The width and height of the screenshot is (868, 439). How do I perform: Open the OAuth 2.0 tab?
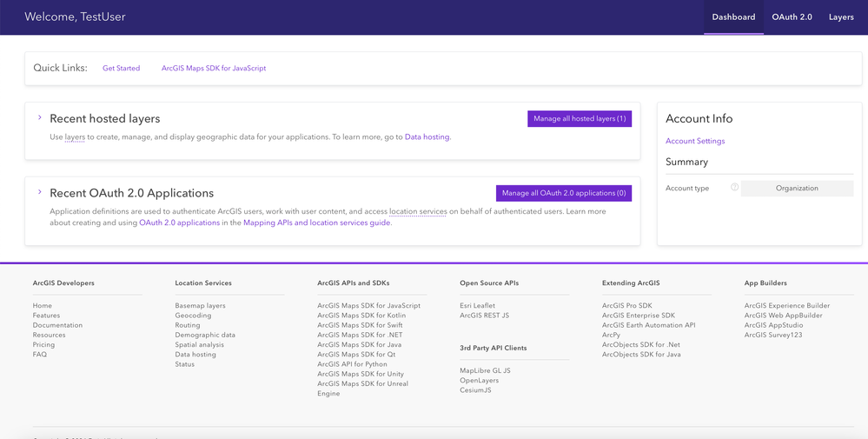click(x=792, y=17)
